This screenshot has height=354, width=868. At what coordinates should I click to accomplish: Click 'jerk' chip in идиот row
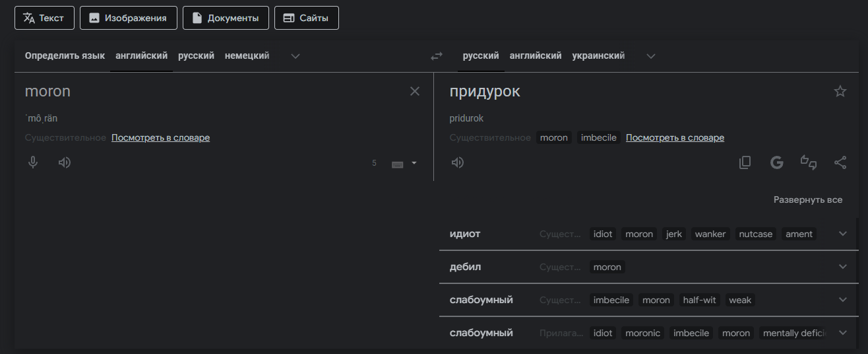click(x=674, y=234)
